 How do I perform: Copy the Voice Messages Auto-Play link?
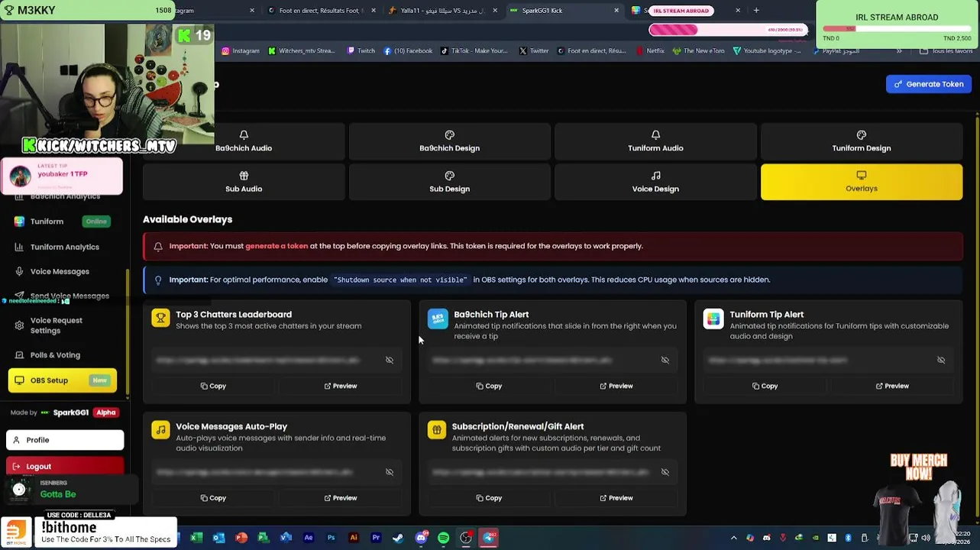[x=213, y=498]
